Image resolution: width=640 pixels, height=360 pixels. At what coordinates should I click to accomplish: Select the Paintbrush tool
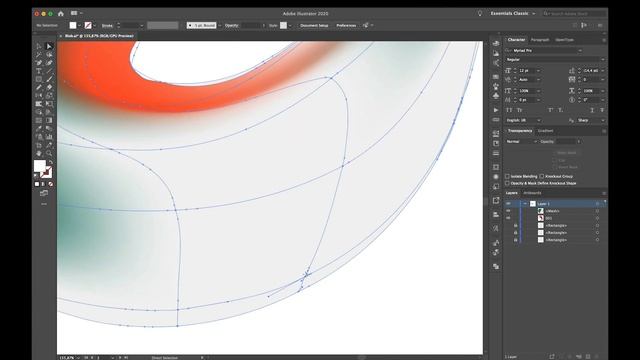click(49, 79)
